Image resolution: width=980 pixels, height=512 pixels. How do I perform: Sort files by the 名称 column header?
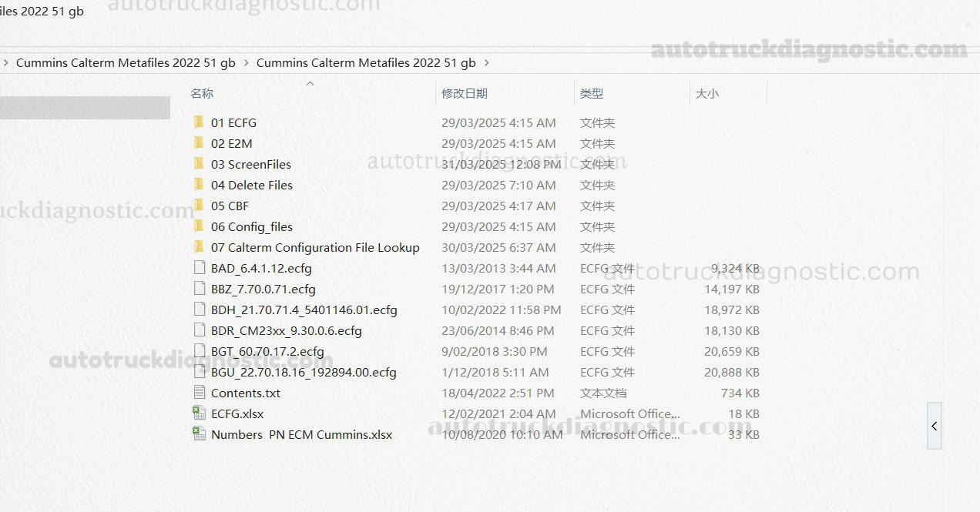click(x=202, y=93)
